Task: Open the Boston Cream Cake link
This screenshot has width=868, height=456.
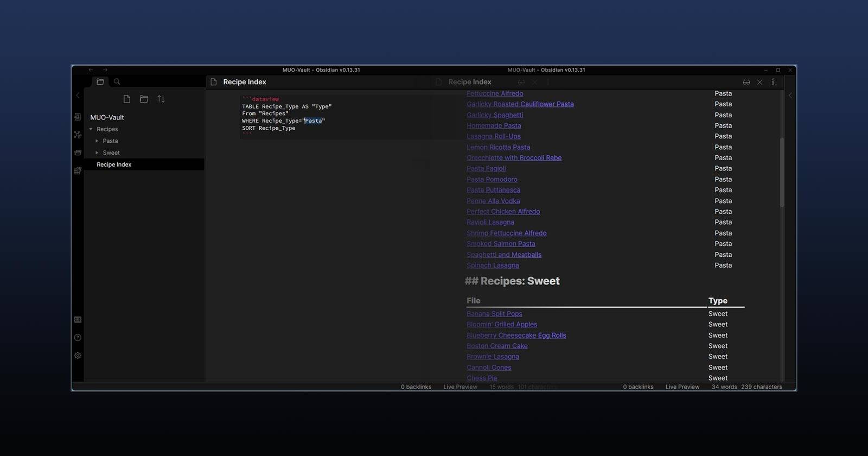Action: [497, 346]
